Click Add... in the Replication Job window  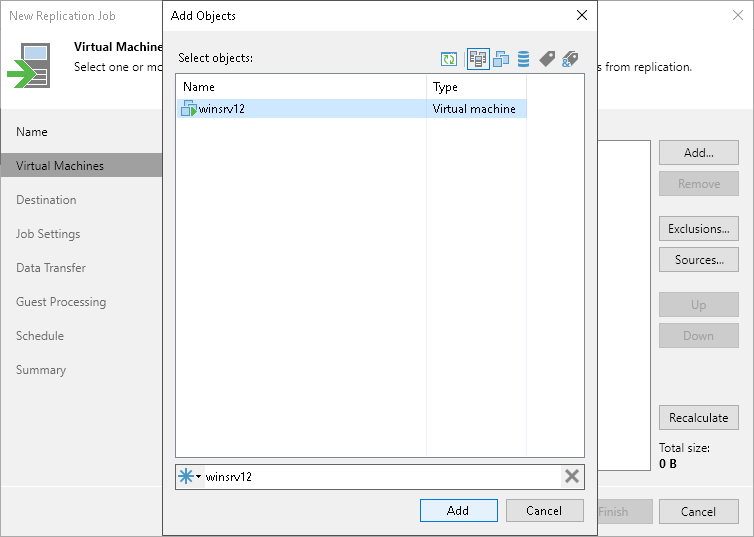pos(698,153)
